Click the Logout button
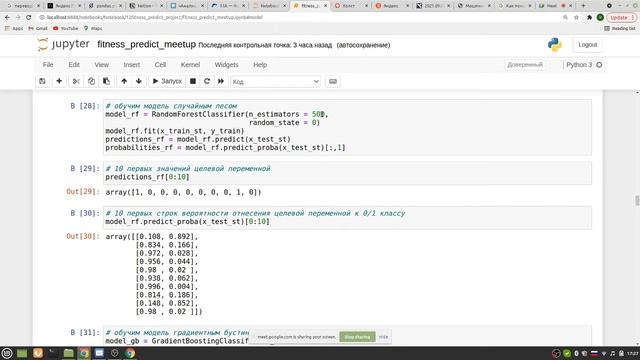 pyautogui.click(x=587, y=44)
